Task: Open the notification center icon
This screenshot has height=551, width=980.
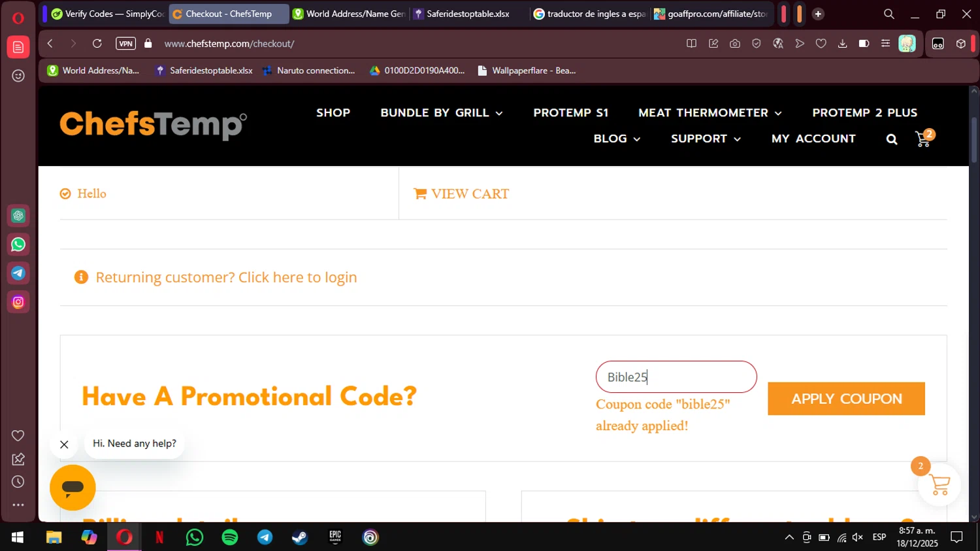Action: [x=956, y=537]
